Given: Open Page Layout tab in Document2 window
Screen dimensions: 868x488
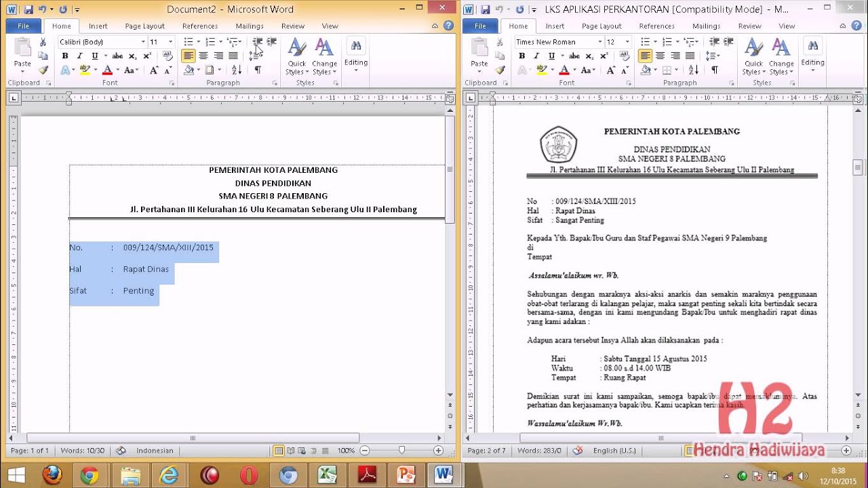Looking at the screenshot, I should click(x=144, y=26).
